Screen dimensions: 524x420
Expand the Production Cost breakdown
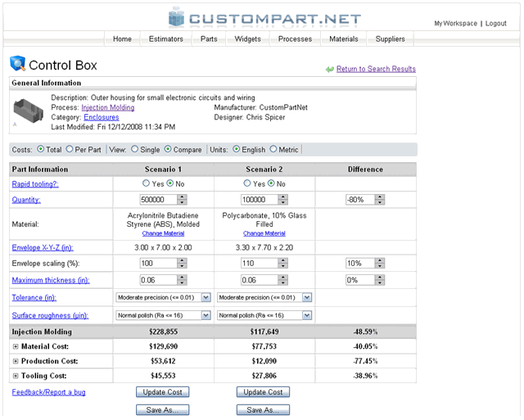coord(16,361)
